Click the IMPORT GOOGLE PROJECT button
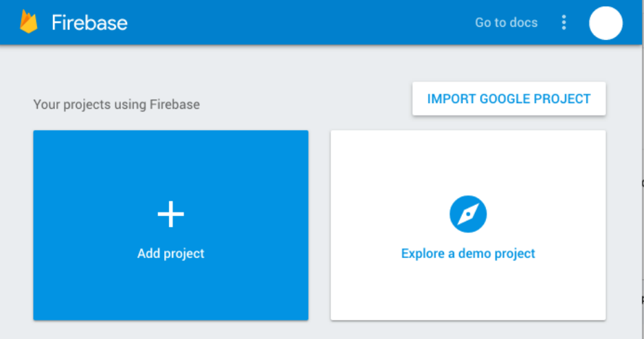This screenshot has height=339, width=644. pyautogui.click(x=509, y=98)
